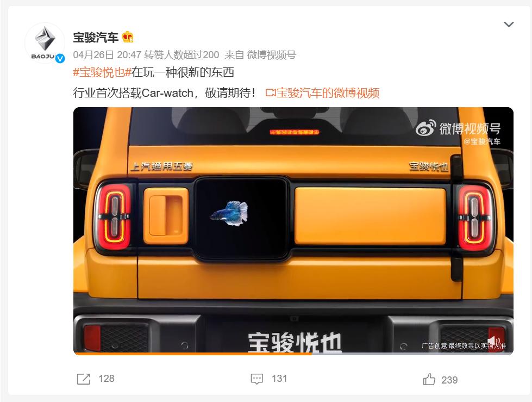Open the #宝骏悦也# hashtag topic
This screenshot has height=402, width=532.
(x=102, y=72)
